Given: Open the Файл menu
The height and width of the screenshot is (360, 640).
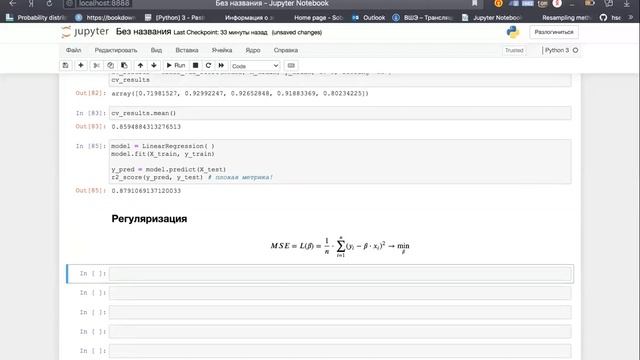Looking at the screenshot, I should click(73, 50).
